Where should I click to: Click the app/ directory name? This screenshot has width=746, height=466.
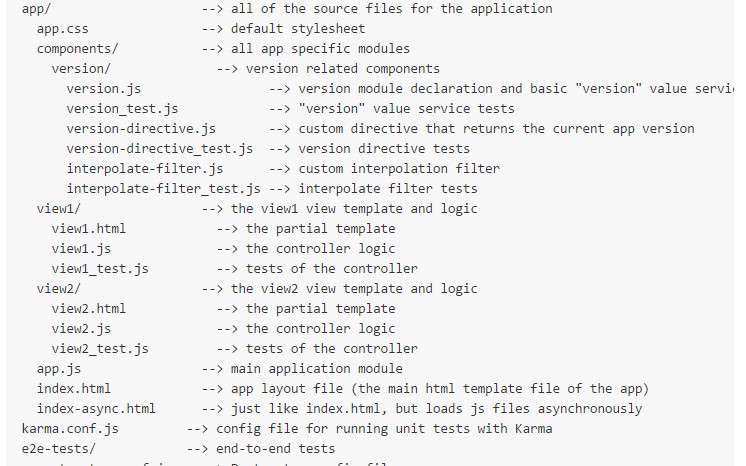tap(38, 9)
